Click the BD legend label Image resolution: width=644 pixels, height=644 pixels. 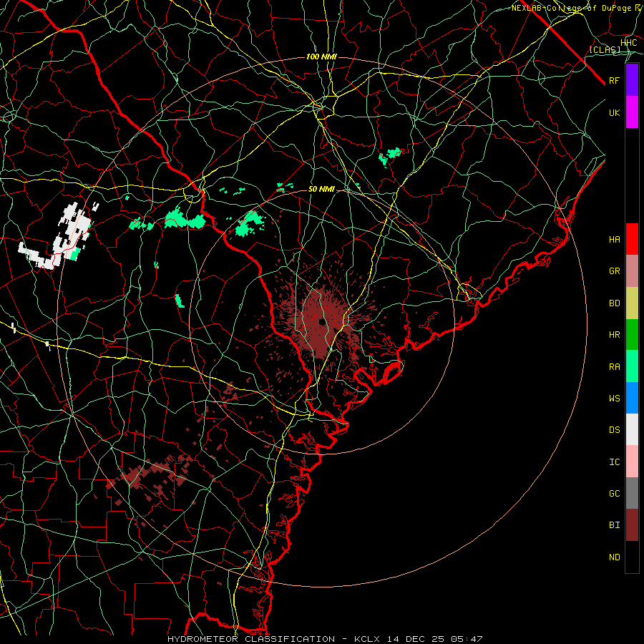pyautogui.click(x=614, y=303)
